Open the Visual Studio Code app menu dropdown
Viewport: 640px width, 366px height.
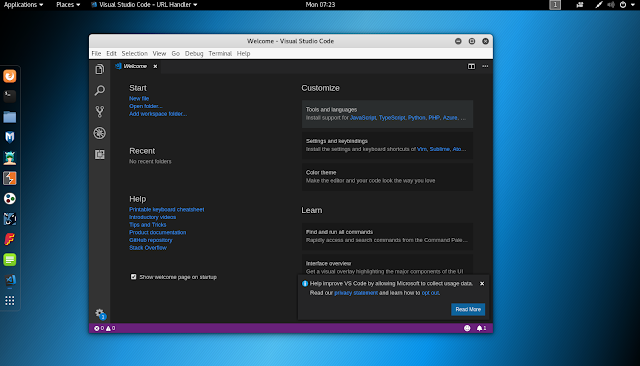click(x=144, y=5)
